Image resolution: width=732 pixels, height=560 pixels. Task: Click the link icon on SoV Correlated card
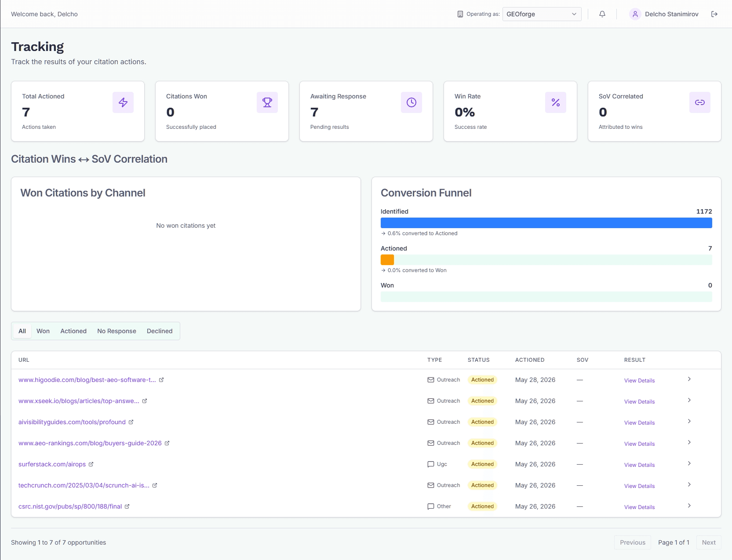(x=700, y=102)
